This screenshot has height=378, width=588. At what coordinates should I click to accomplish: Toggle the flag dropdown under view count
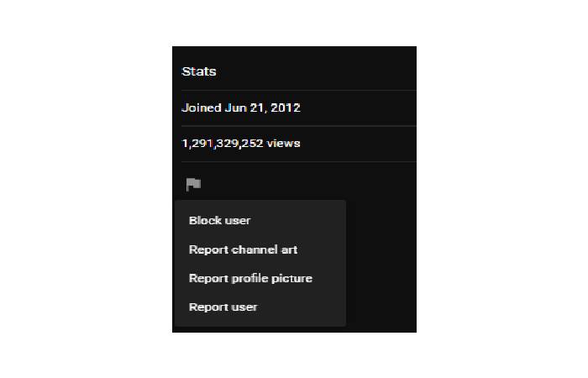click(x=193, y=184)
